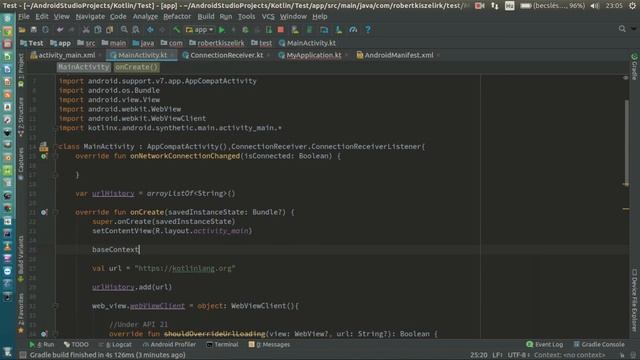
Task: Switch to the AndroidManifest.xml tab
Action: tap(399, 55)
